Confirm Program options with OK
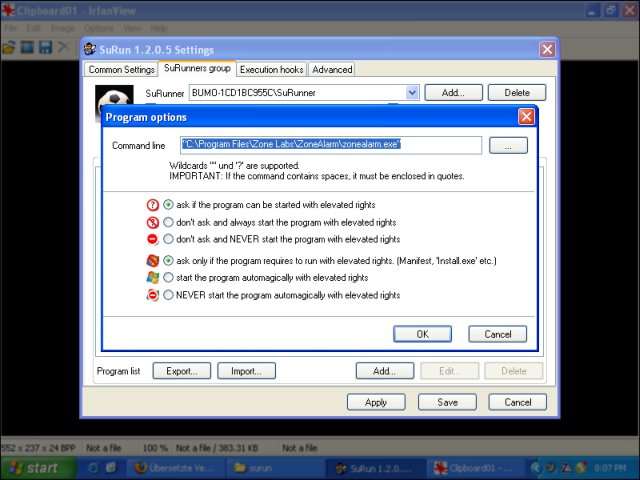Viewport: 640px width, 480px height. 422,334
